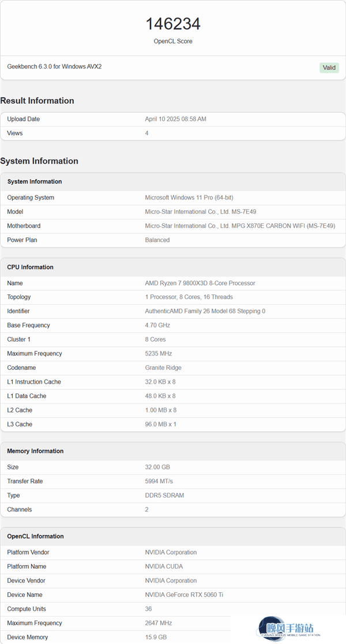The image size is (346, 644).
Task: Select the 2647 MHz GPU maximum frequency value
Action: pos(158,623)
